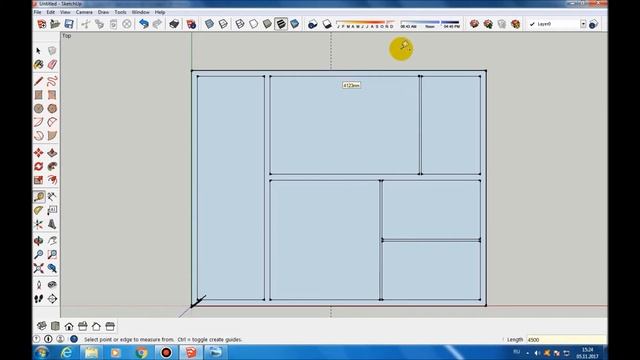This screenshot has width=640, height=360.
Task: Choose the 2 Point Arc tool
Action: tap(52, 122)
